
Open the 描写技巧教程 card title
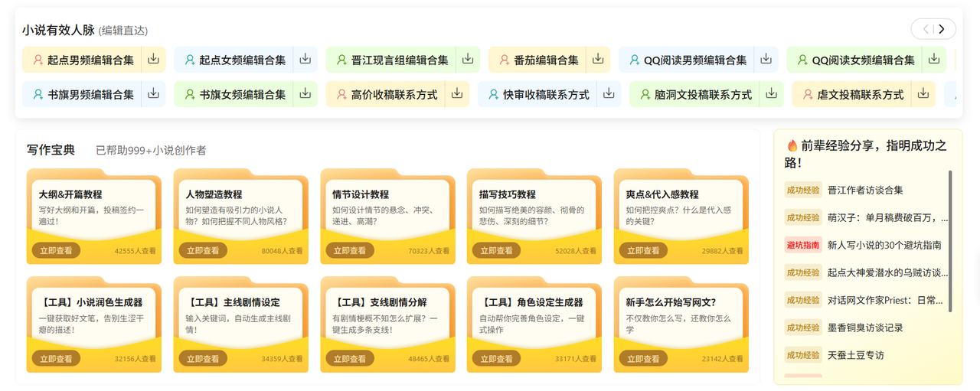pyautogui.click(x=508, y=194)
